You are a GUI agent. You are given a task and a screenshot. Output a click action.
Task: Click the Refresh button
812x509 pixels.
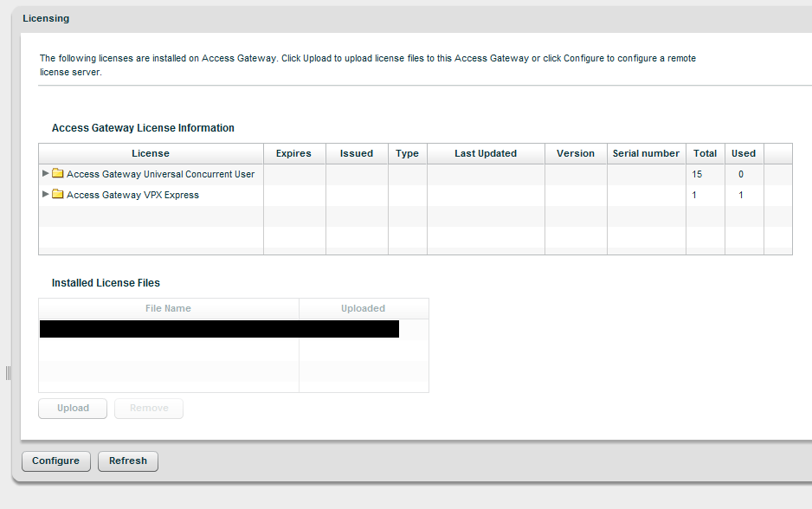coord(128,461)
